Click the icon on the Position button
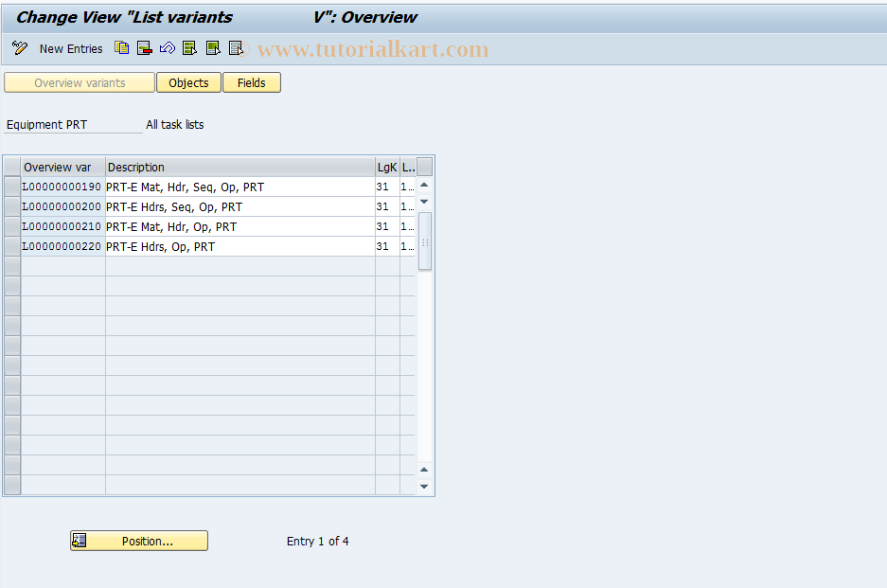The width and height of the screenshot is (887, 588). click(80, 540)
